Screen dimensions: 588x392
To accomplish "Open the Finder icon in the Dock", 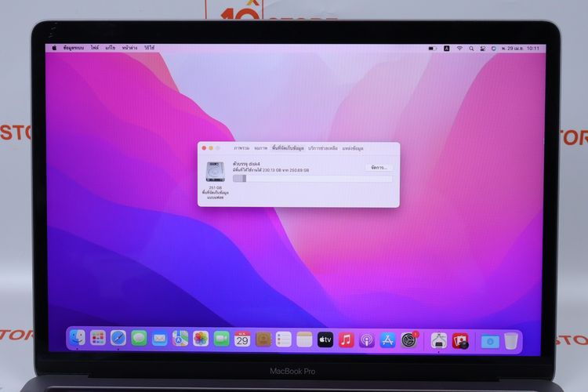I will [78, 339].
